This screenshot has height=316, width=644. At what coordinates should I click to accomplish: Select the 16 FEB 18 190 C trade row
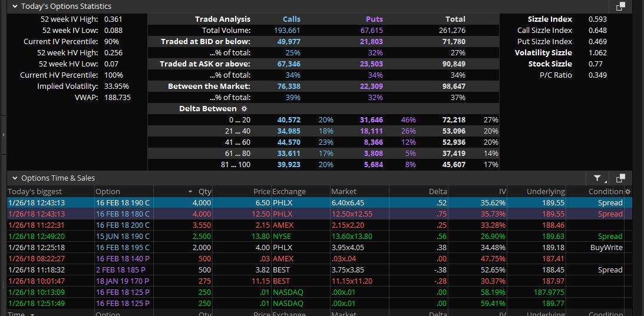pyautogui.click(x=319, y=203)
